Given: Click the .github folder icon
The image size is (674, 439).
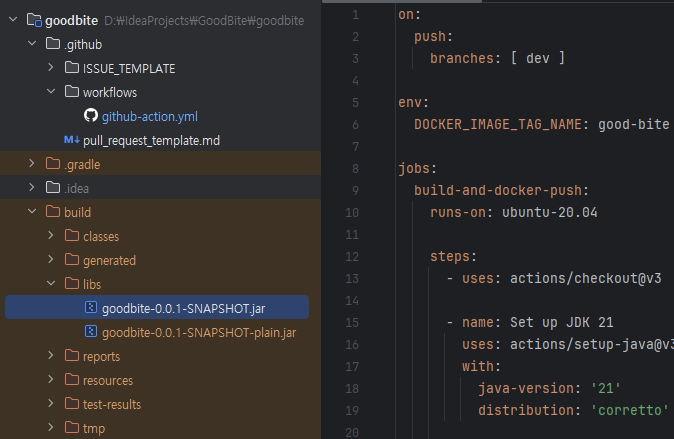Looking at the screenshot, I should (53, 43).
